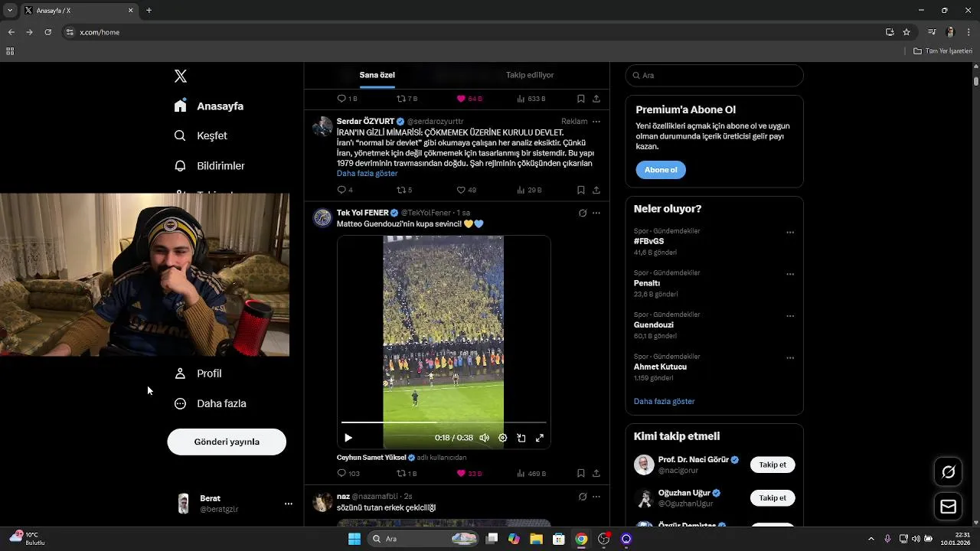Enter video fullscreen mode
Viewport: 980px width, 551px height.
tap(540, 438)
